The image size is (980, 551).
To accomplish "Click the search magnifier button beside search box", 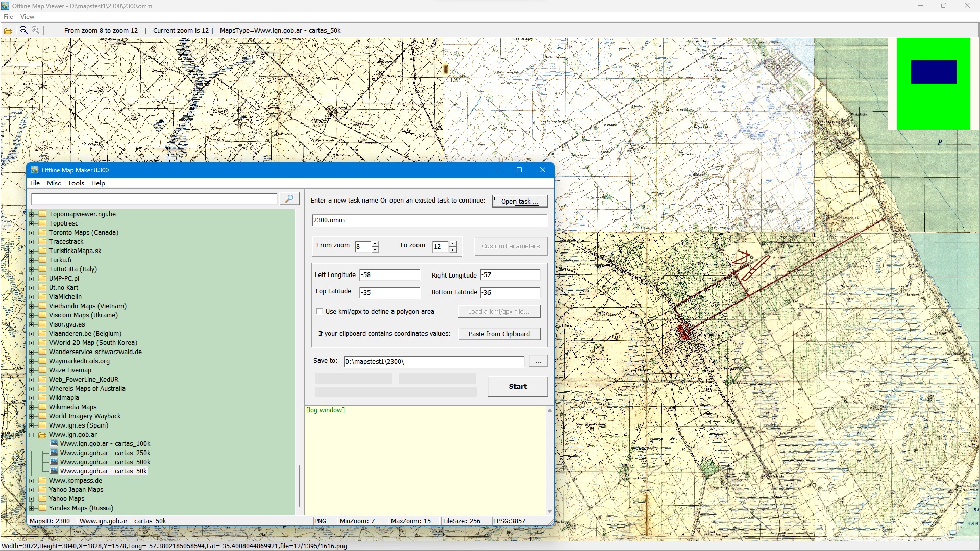I will (289, 199).
